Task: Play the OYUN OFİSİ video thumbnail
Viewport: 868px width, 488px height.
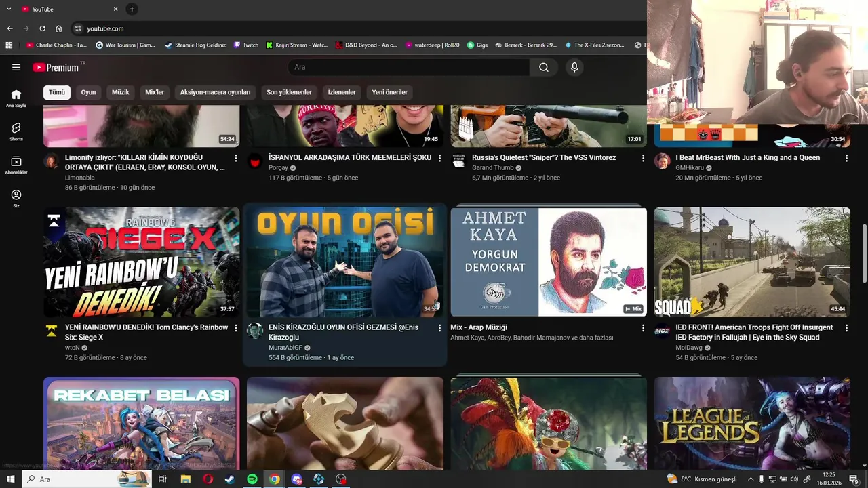Action: click(x=345, y=262)
